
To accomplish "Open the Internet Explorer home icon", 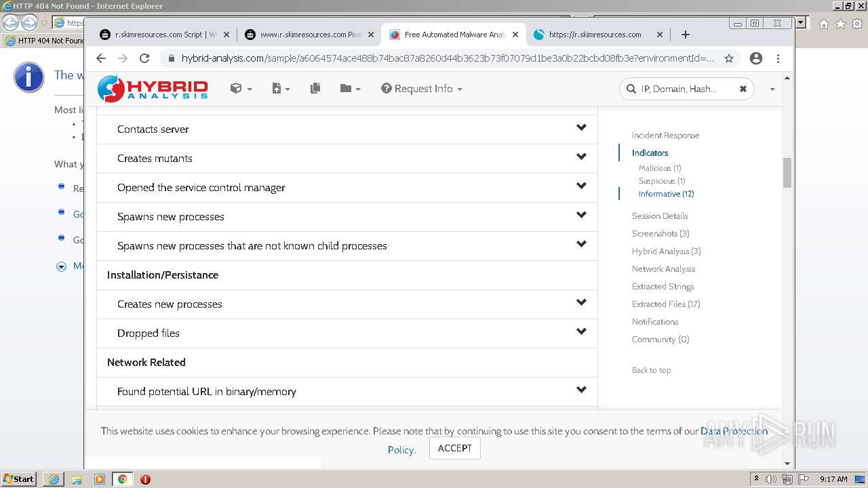I will click(x=823, y=24).
